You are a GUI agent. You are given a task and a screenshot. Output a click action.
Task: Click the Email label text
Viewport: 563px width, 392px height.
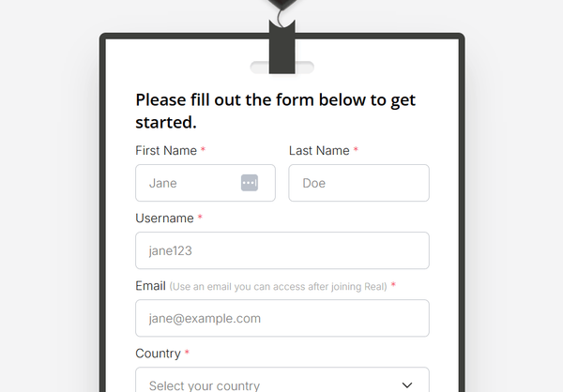150,286
